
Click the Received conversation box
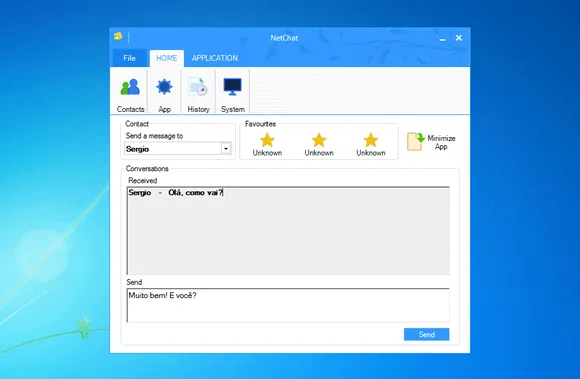(x=288, y=231)
